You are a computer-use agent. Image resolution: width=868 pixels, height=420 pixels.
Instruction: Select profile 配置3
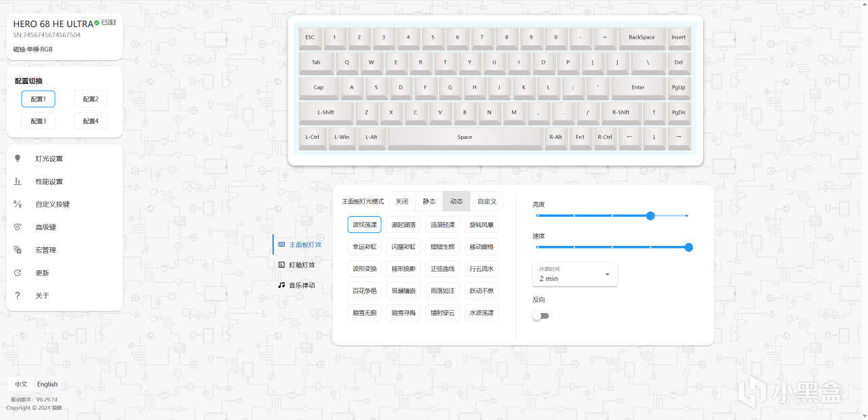pyautogui.click(x=38, y=121)
